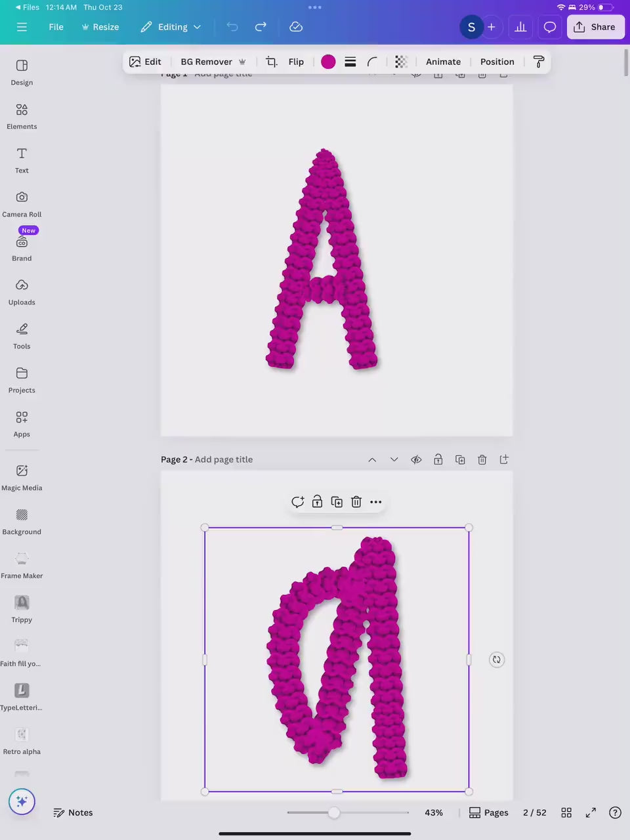Open the magenta color swatch
Viewport: 630px width, 840px height.
pyautogui.click(x=328, y=61)
